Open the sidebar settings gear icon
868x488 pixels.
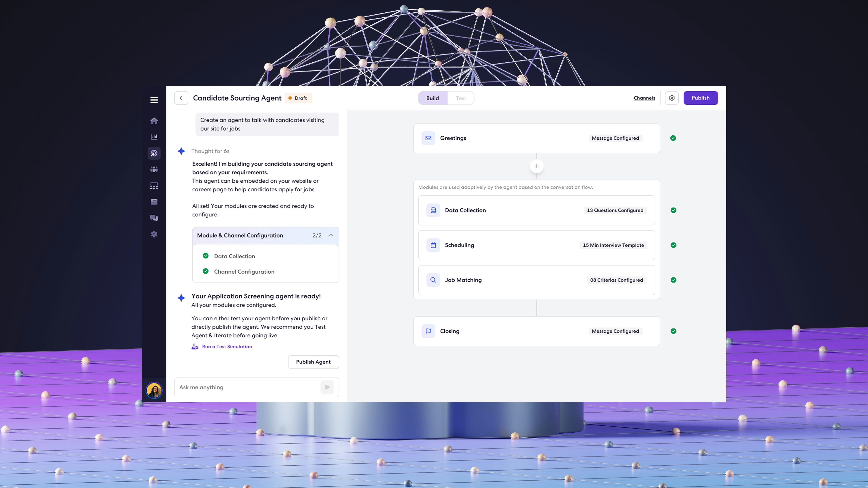[x=154, y=235]
